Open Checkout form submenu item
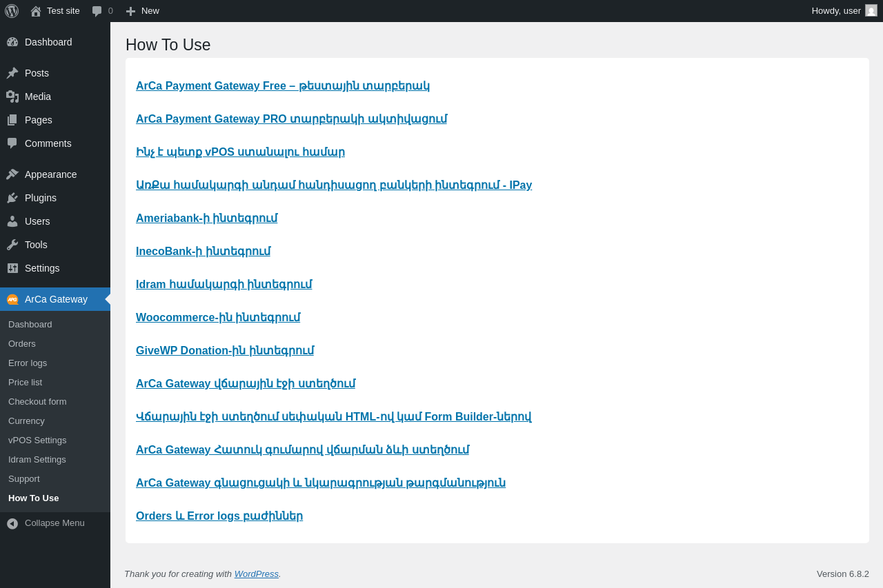 coord(55,401)
